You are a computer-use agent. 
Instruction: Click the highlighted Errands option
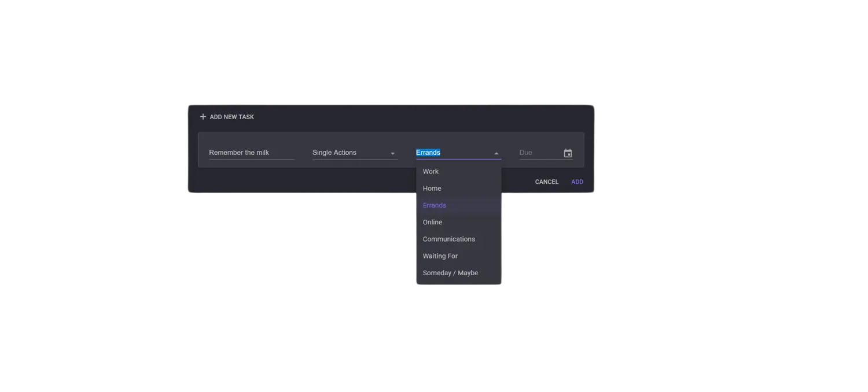pos(434,205)
